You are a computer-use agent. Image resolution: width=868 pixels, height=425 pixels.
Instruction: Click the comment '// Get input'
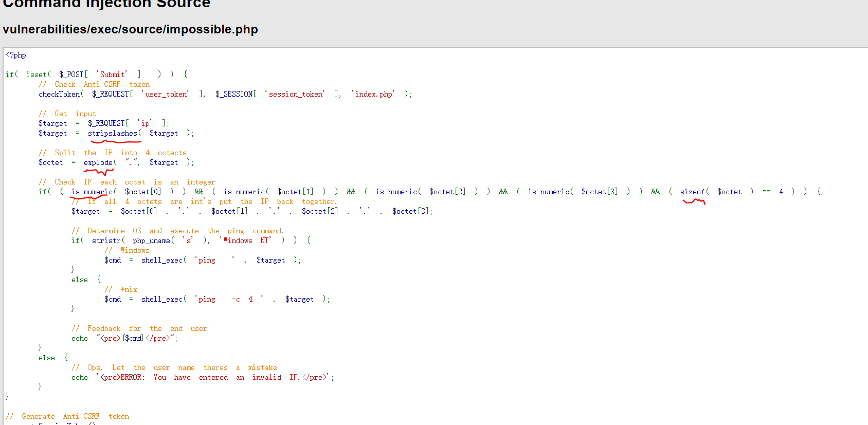click(x=67, y=114)
